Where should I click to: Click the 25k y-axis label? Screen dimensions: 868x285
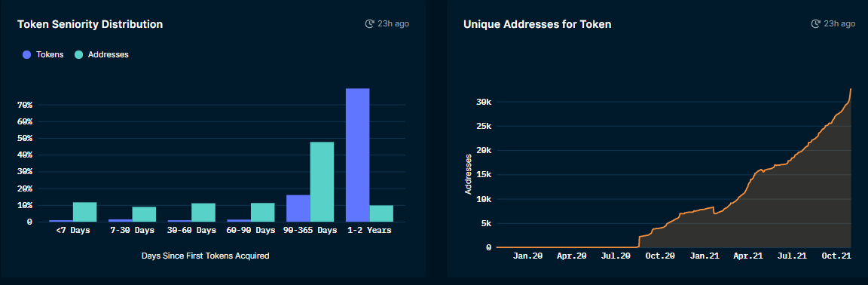tap(484, 127)
